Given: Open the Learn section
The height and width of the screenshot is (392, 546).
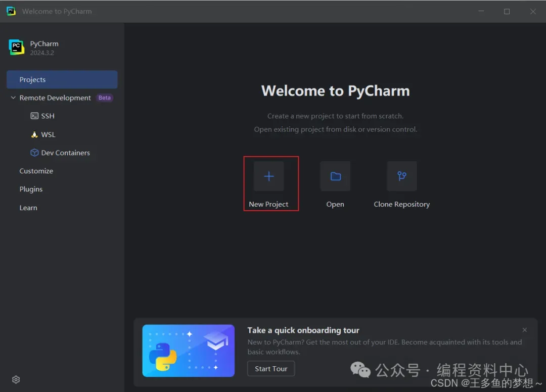Looking at the screenshot, I should (28, 208).
